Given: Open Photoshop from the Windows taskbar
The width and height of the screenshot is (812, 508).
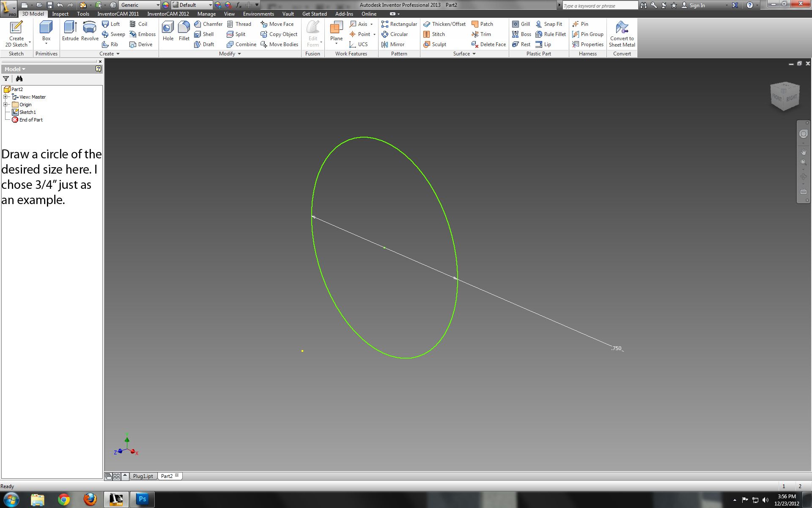Looking at the screenshot, I should (142, 500).
